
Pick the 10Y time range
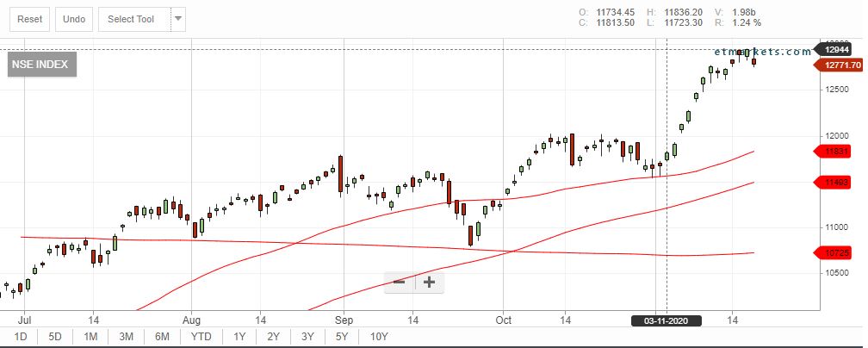point(378,337)
